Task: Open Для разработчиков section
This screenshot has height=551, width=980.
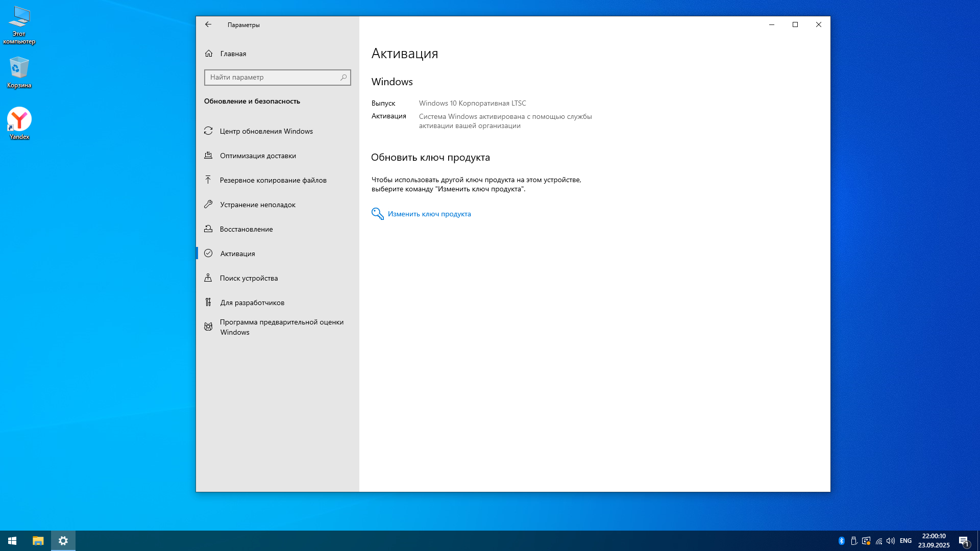Action: click(x=278, y=303)
